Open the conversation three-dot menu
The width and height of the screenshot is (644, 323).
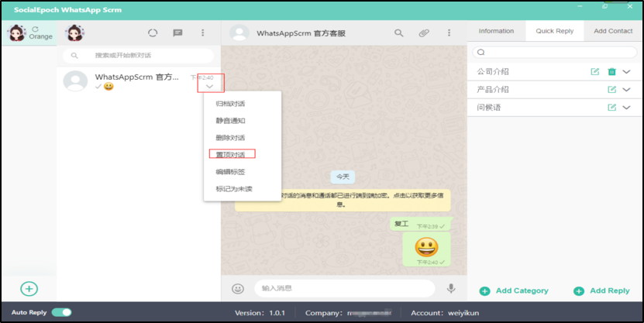point(449,33)
